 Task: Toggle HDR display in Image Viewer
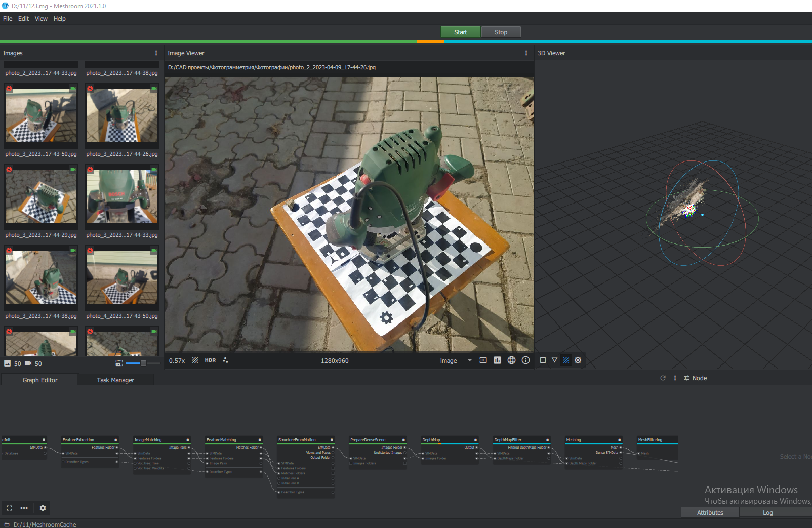tap(210, 360)
